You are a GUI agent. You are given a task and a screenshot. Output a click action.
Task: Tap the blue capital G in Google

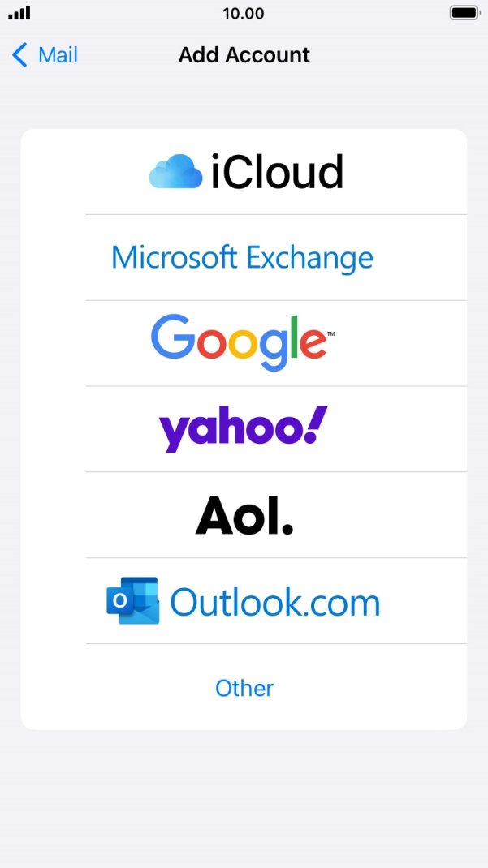pyautogui.click(x=171, y=334)
